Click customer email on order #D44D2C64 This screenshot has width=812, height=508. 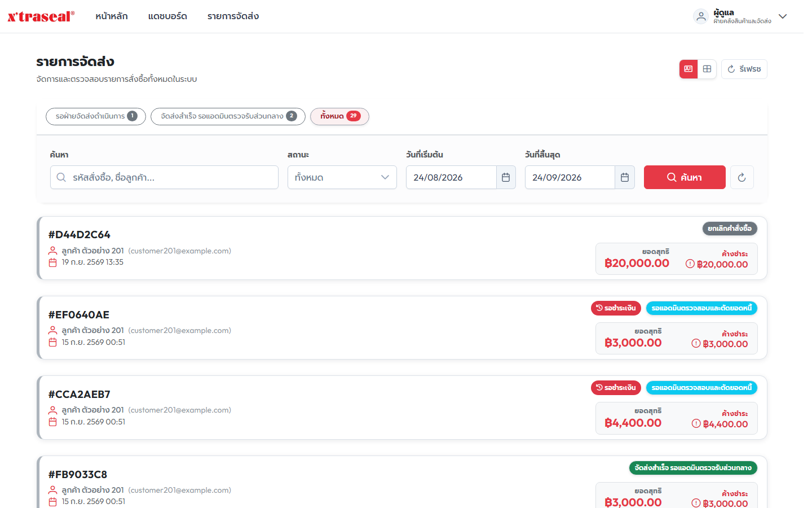(x=179, y=251)
